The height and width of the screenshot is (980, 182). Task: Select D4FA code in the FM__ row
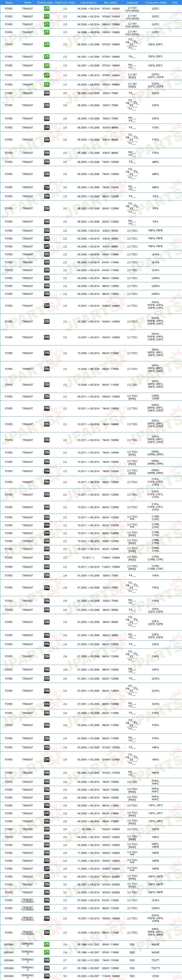(155, 670)
